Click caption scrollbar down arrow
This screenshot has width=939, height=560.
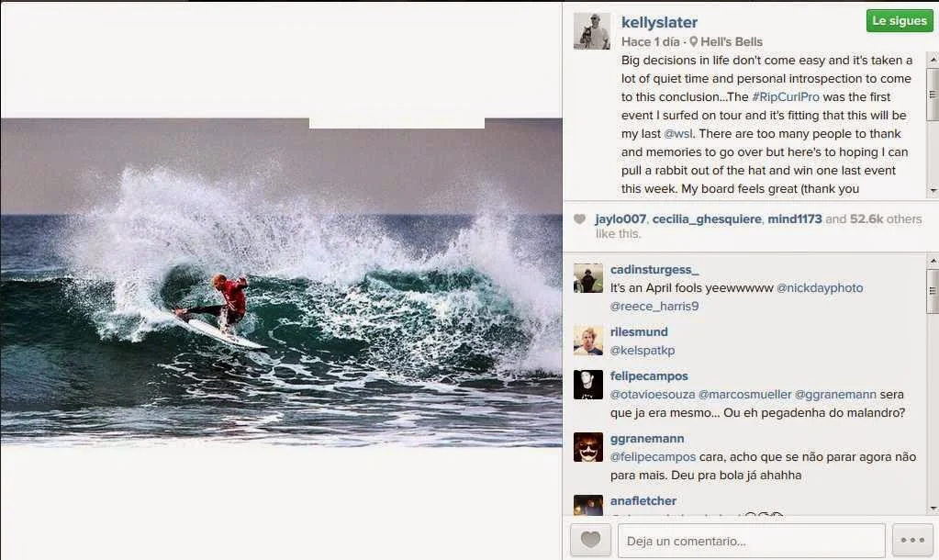coord(933,190)
